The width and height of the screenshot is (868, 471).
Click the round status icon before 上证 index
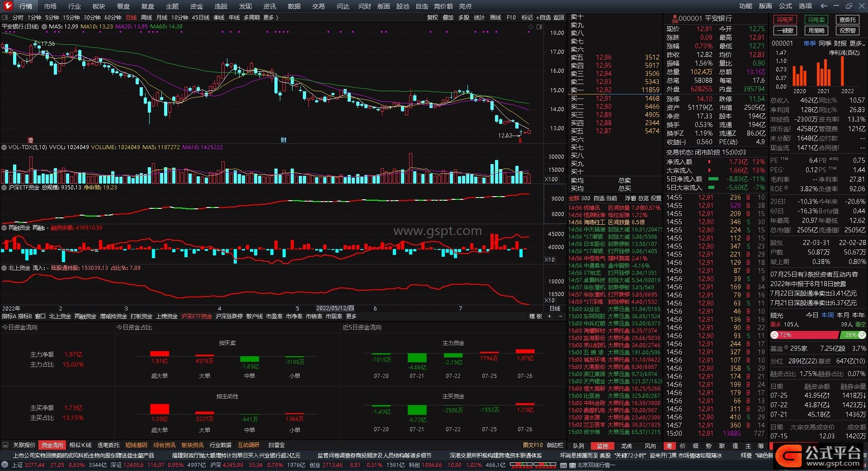point(5,465)
